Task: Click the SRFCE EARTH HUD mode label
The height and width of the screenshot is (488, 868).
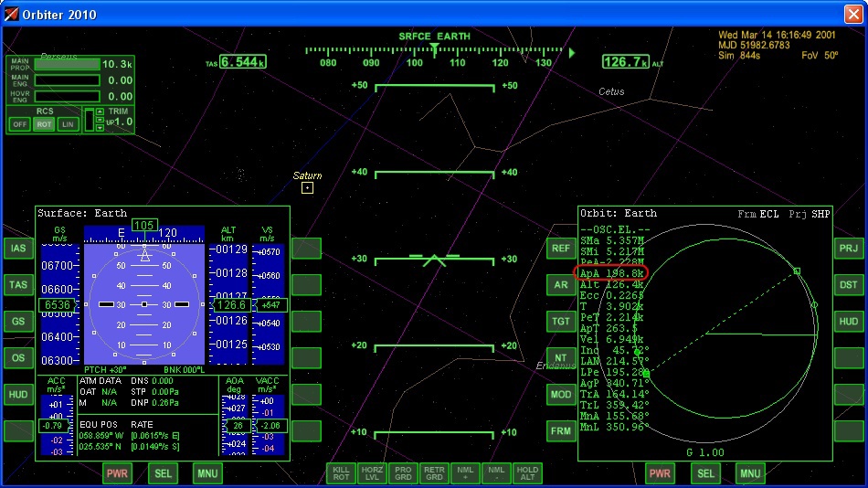Action: coord(435,36)
